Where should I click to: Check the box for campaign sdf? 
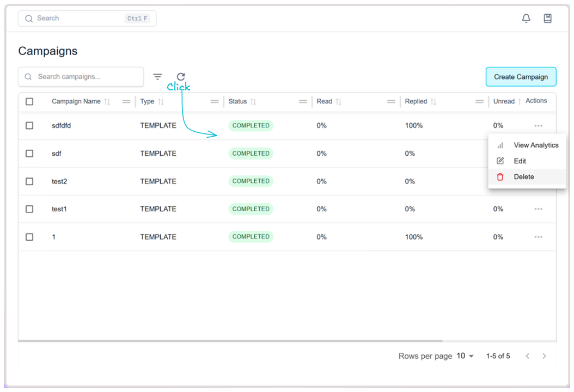[x=29, y=154]
